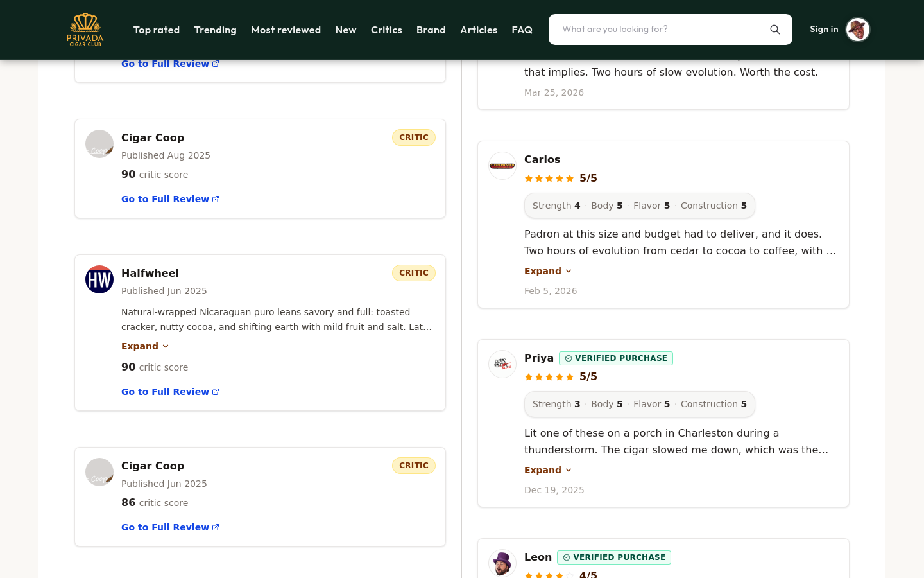Open the user profile avatar

(857, 30)
